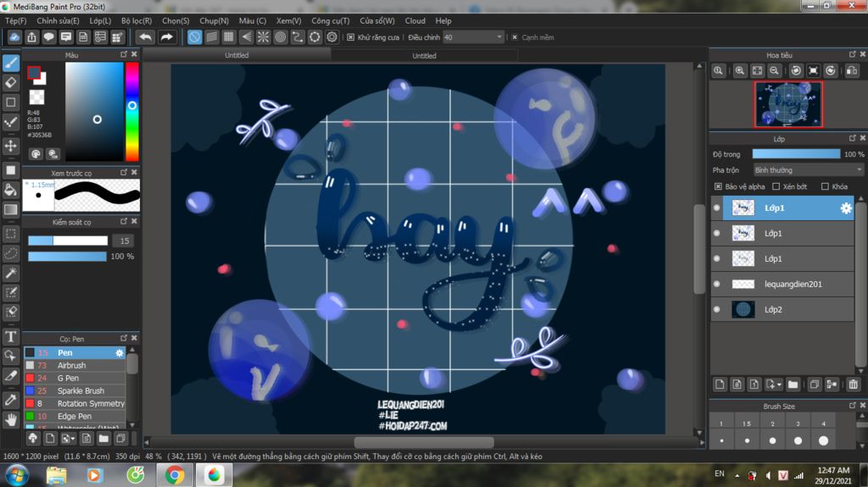
Task: Open Pen brush settings gear
Action: click(120, 352)
